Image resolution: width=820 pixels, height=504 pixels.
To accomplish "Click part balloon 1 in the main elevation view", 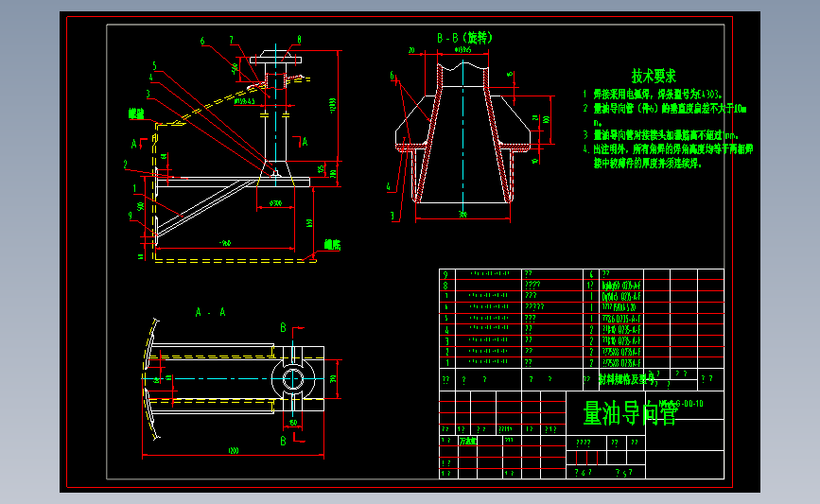I will (134, 188).
